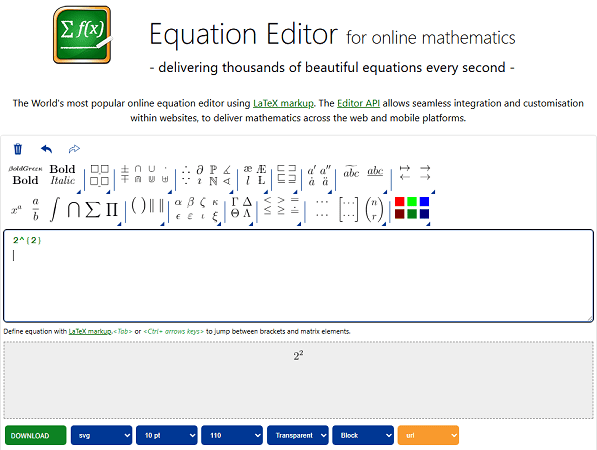Insert a square-bracket matrix

pyautogui.click(x=348, y=209)
